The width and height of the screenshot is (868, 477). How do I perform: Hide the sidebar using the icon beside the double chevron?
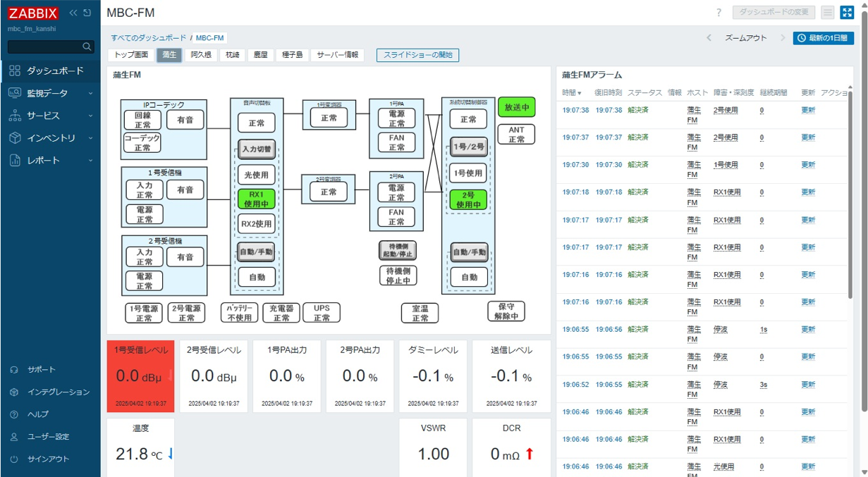pyautogui.click(x=87, y=13)
